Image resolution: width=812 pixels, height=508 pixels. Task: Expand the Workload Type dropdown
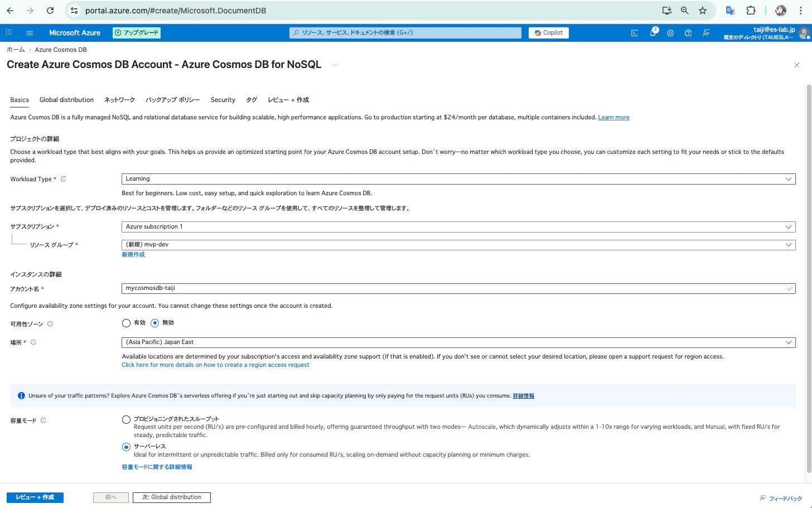click(458, 179)
